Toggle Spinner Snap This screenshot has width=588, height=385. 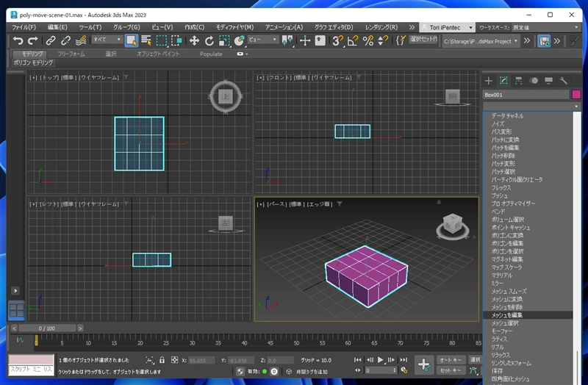click(x=383, y=40)
